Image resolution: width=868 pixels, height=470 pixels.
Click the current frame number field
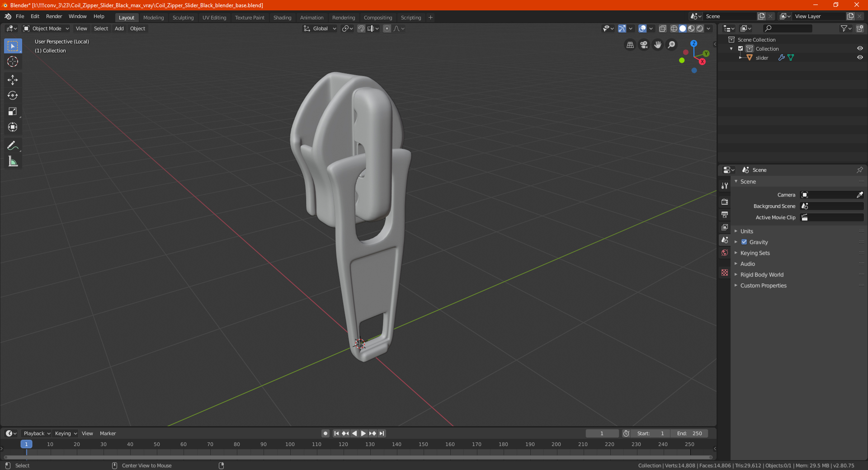tap(602, 433)
